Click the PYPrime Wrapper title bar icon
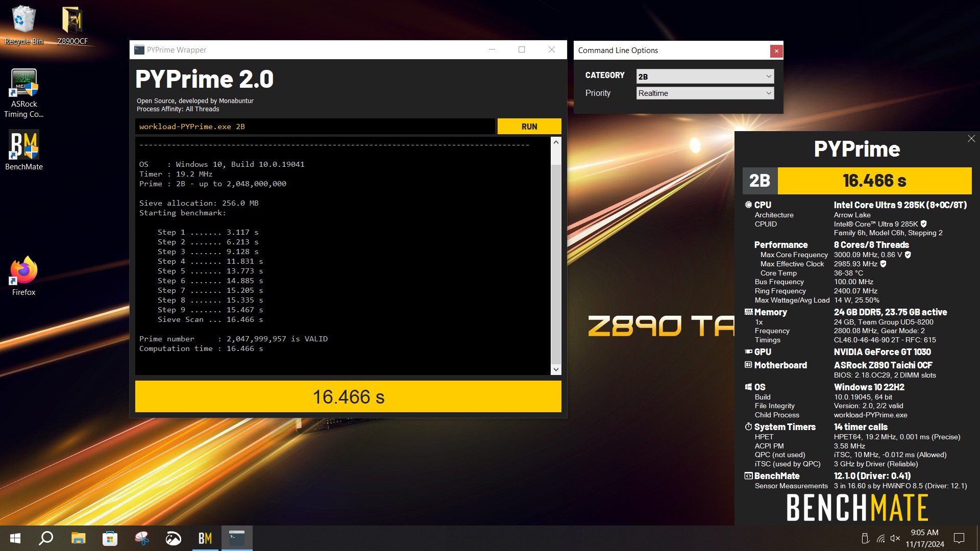The height and width of the screenshot is (551, 980). click(139, 50)
